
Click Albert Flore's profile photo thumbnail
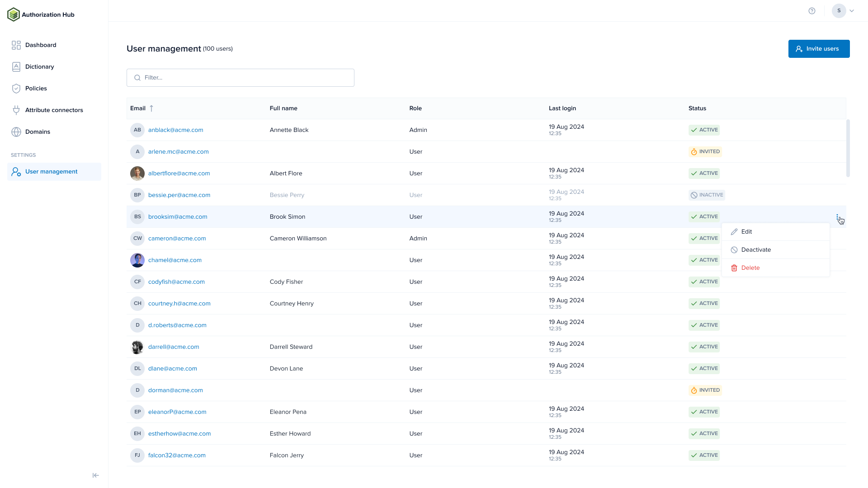137,174
